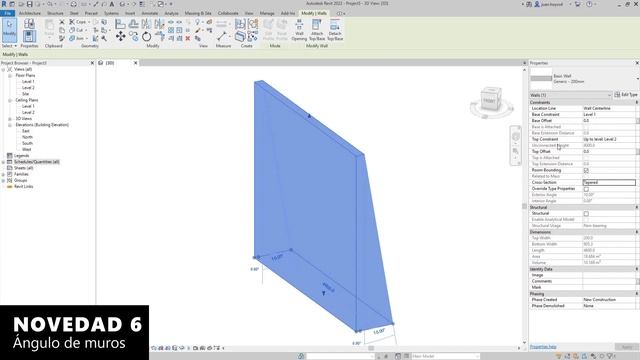Click the Copy tool icon in Modify panel
640x360 pixels.
coord(134,37)
